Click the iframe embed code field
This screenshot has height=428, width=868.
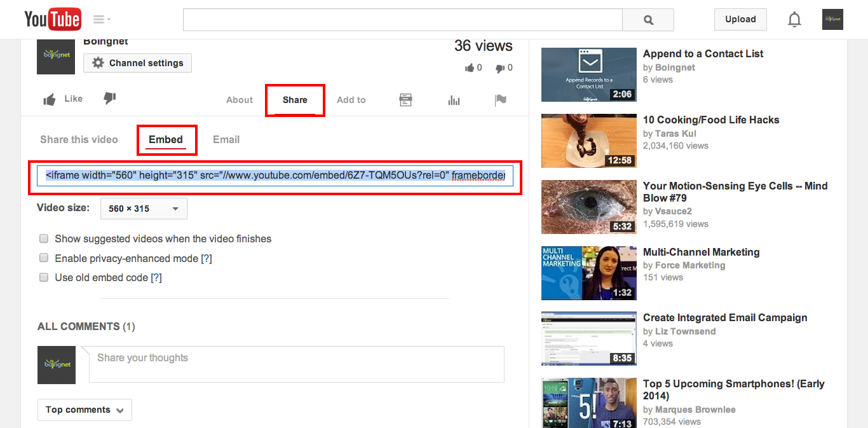tap(275, 176)
